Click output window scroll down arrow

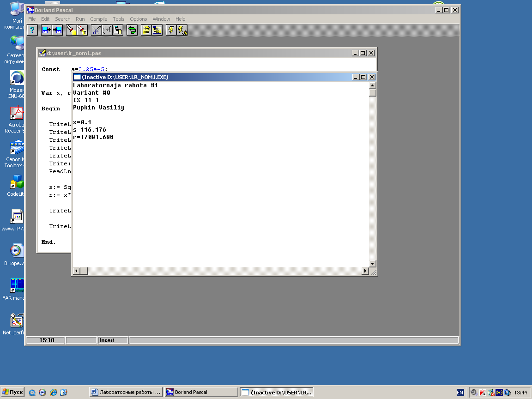tap(372, 263)
